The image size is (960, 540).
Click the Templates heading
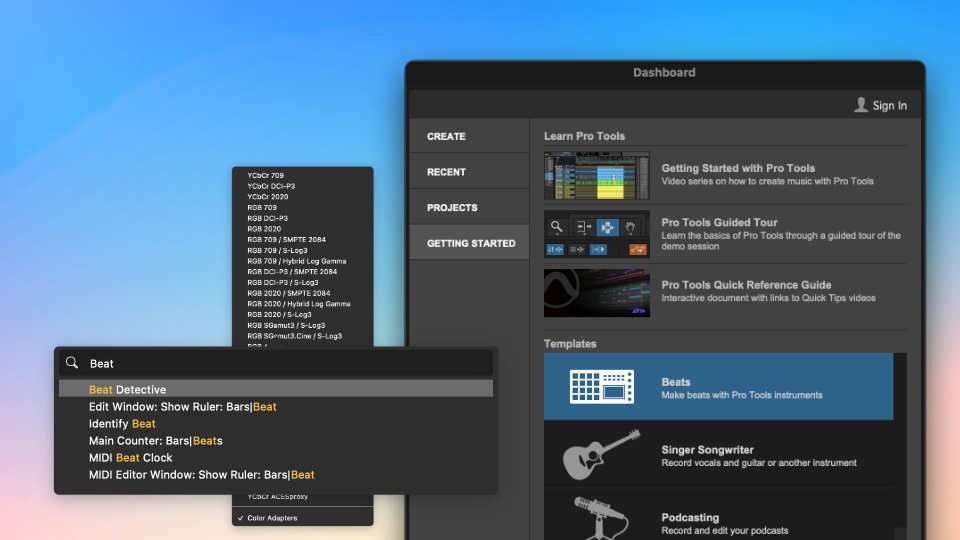coord(570,343)
